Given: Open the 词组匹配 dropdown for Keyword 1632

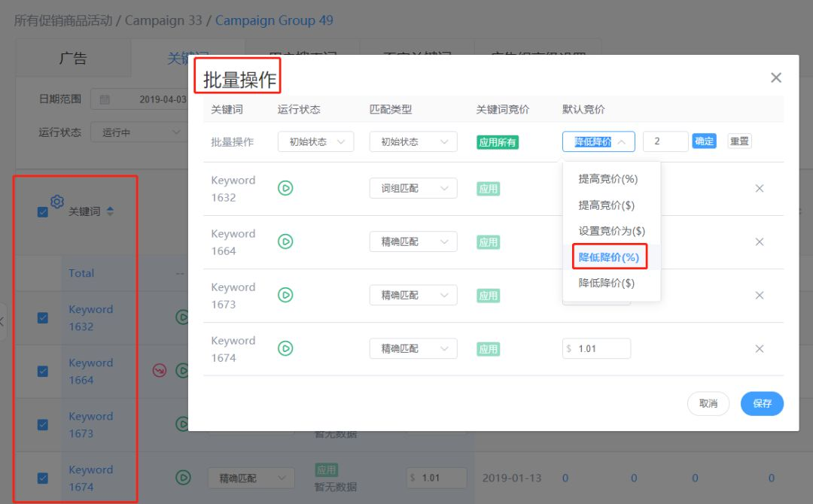Looking at the screenshot, I should coord(413,189).
